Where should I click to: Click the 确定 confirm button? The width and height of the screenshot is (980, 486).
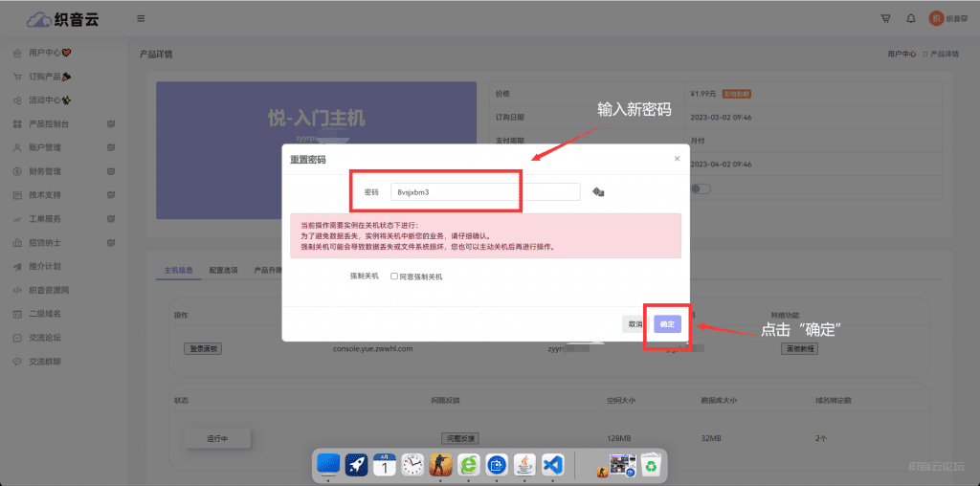[667, 324]
